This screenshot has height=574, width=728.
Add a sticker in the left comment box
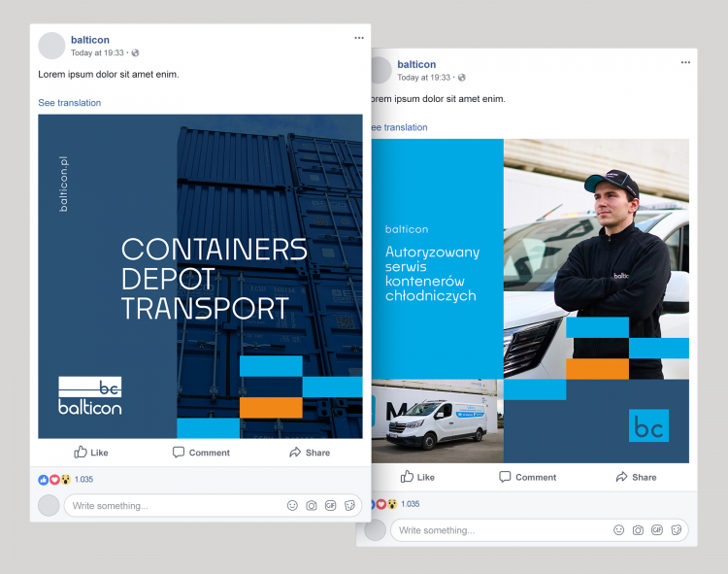[349, 506]
